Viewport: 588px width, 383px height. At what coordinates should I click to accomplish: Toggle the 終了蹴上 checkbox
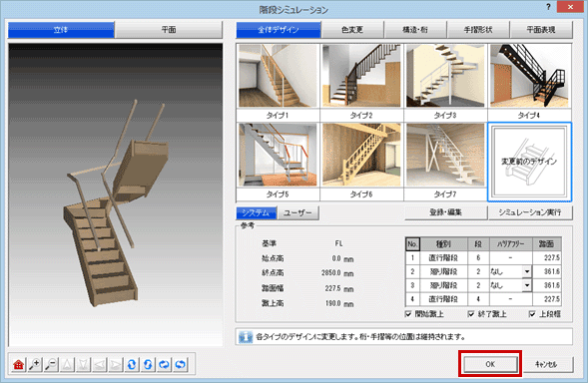click(471, 314)
